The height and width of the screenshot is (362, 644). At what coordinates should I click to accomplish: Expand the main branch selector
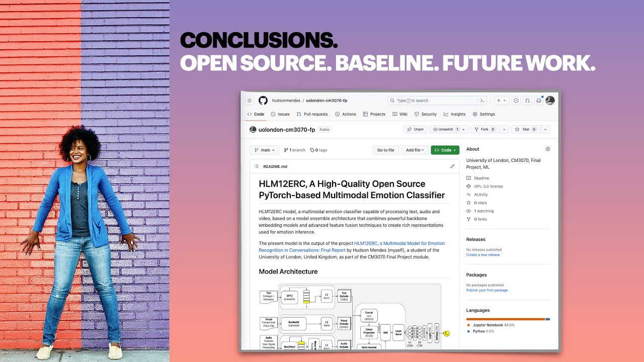(265, 150)
